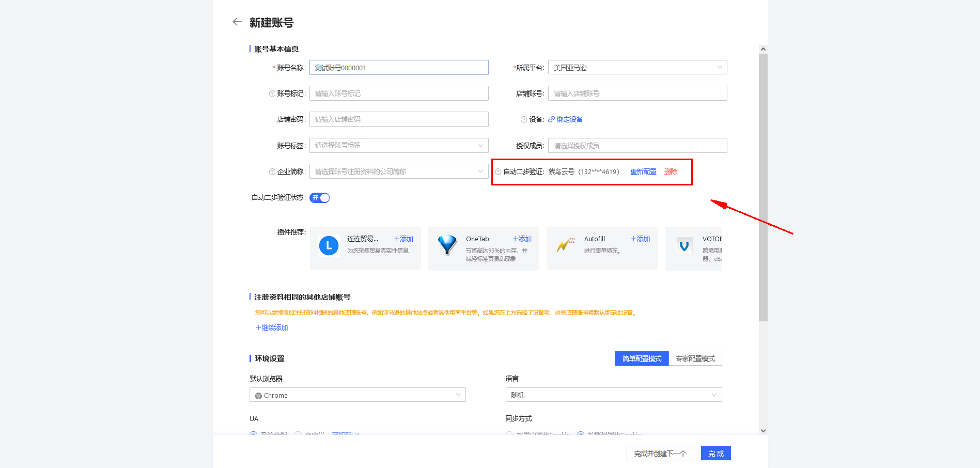The height and width of the screenshot is (468, 980).
Task: Click the help icon next to 企业简称
Action: pyautogui.click(x=271, y=171)
